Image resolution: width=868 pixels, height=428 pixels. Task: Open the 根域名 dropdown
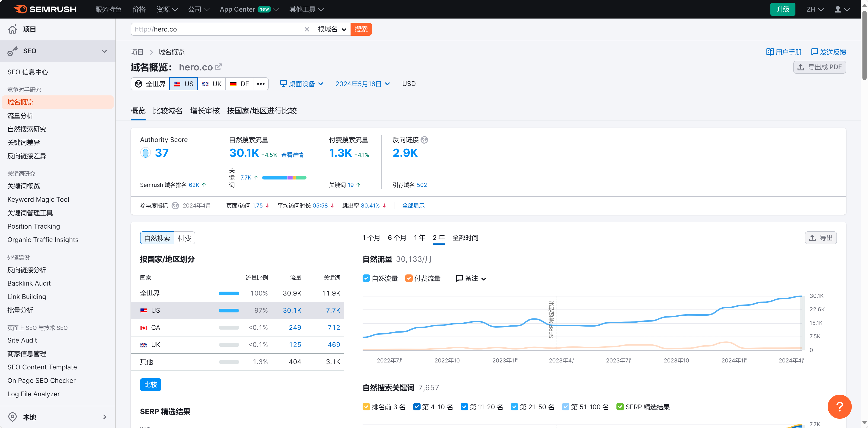332,29
